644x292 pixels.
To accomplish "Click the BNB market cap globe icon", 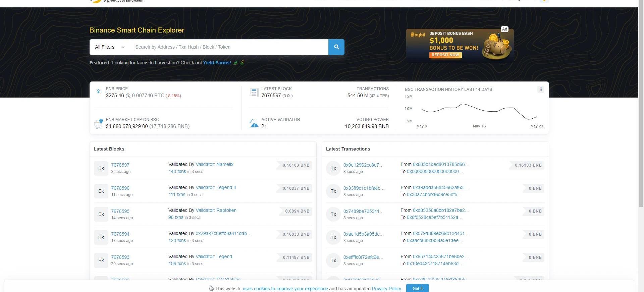I will [x=98, y=123].
